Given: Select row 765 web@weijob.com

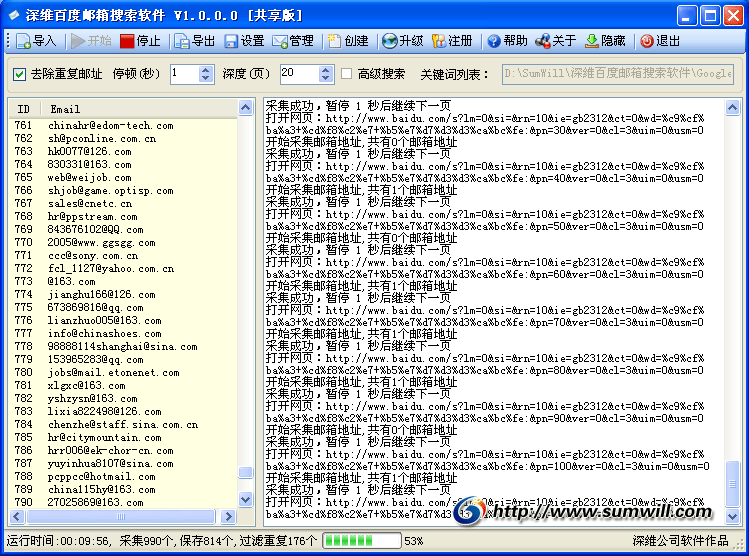Looking at the screenshot, I should pos(123,178).
